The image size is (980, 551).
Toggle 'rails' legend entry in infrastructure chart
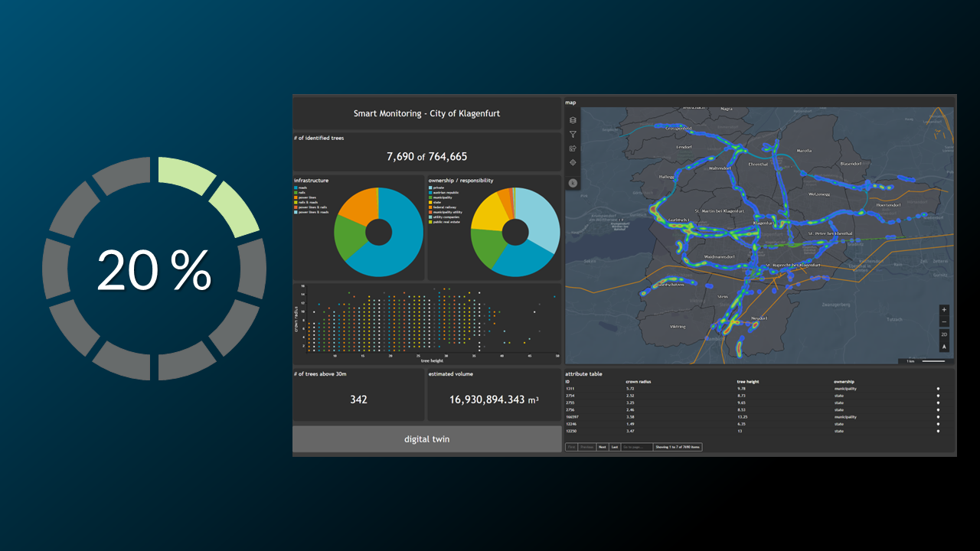point(300,192)
